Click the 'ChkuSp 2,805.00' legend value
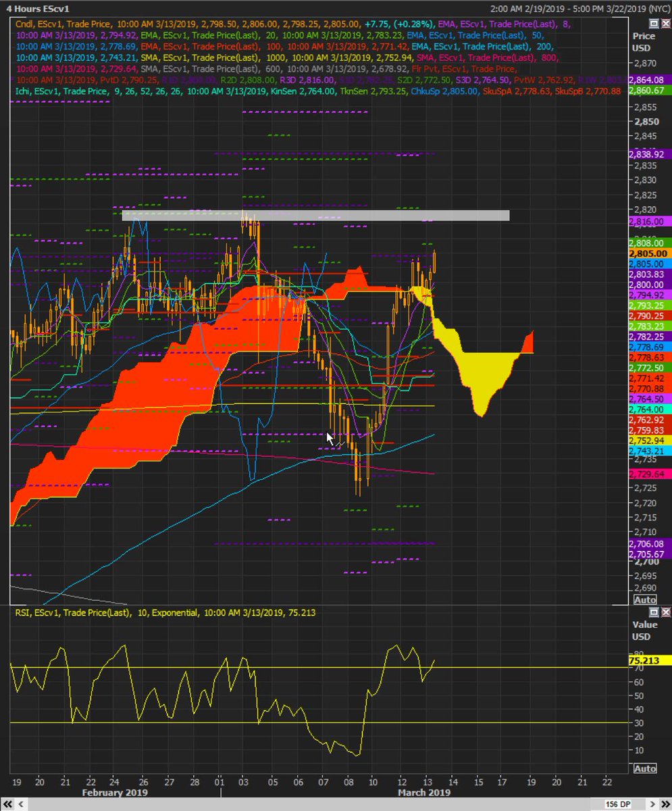This screenshot has height=811, width=672. coord(445,91)
